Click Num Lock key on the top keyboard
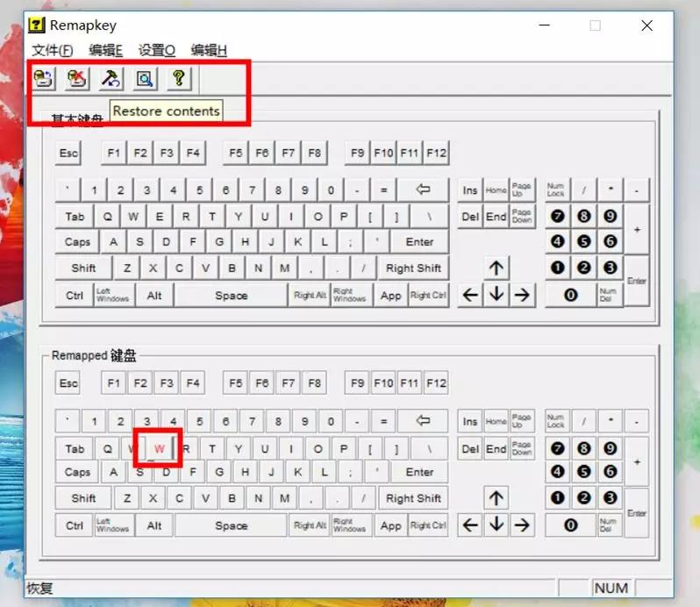 (556, 189)
